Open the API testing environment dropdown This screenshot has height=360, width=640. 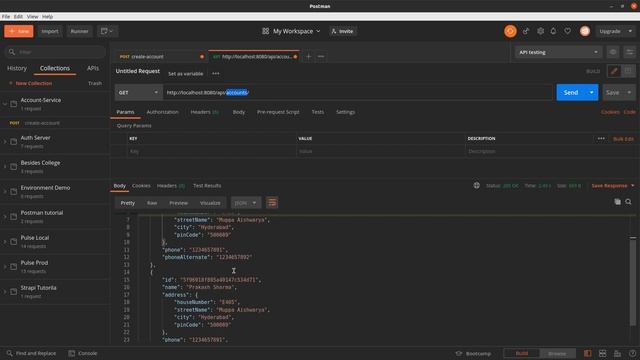tap(558, 52)
